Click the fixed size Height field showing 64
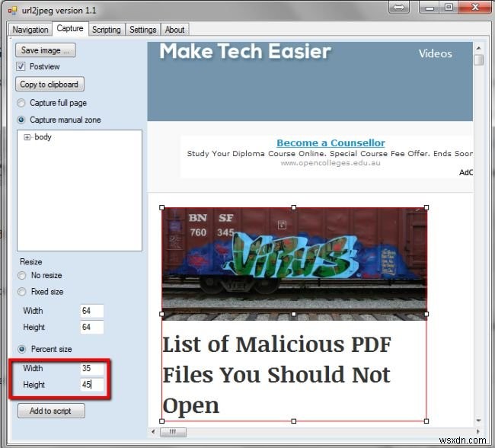Viewport: 495px width, 448px height. click(x=92, y=327)
